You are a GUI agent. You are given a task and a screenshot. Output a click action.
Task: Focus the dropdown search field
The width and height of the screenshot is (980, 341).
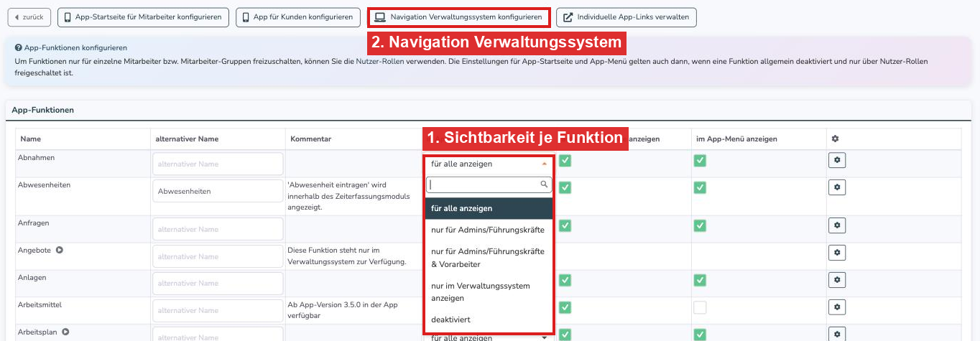pos(489,185)
